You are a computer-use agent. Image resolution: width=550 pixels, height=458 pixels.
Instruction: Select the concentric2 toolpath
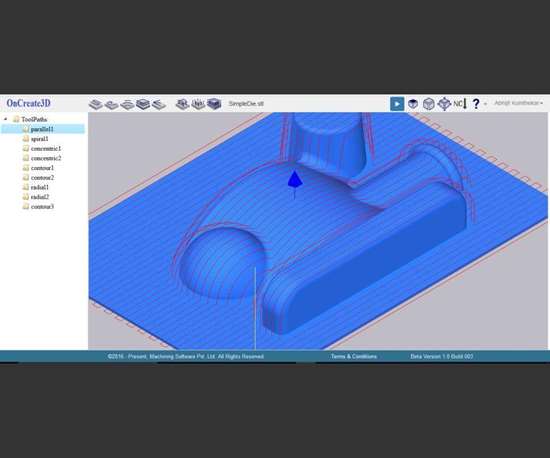[x=46, y=158]
